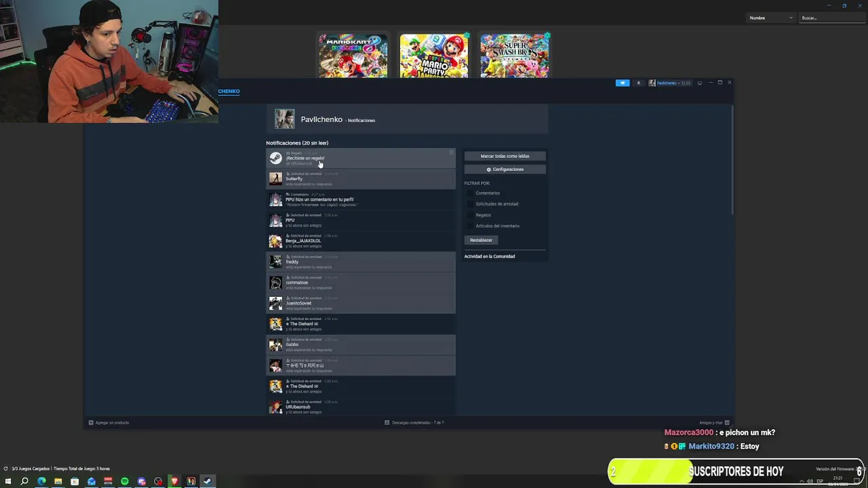This screenshot has height=488, width=868.
Task: Click Restablecer filters button
Action: point(481,240)
